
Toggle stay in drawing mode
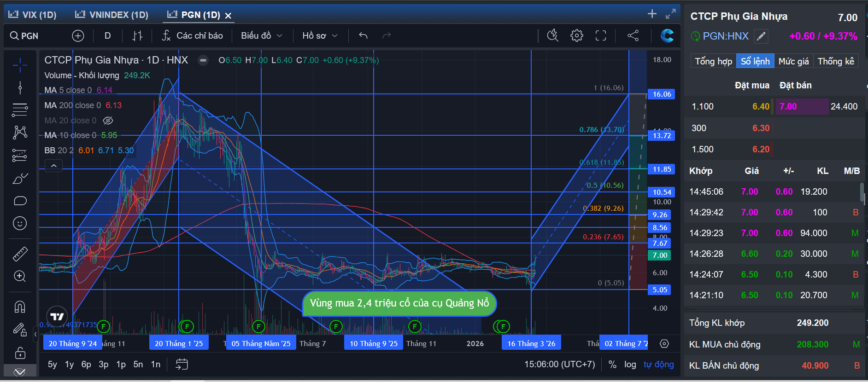(20, 330)
